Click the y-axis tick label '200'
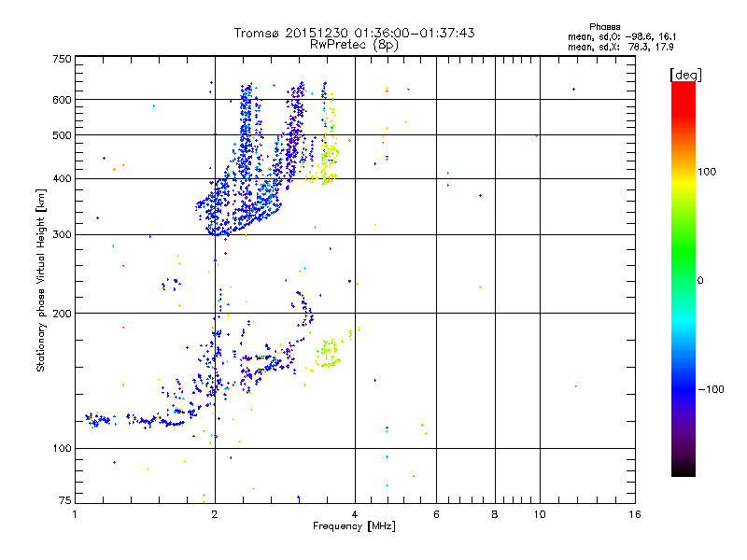747x560 pixels. (62, 314)
